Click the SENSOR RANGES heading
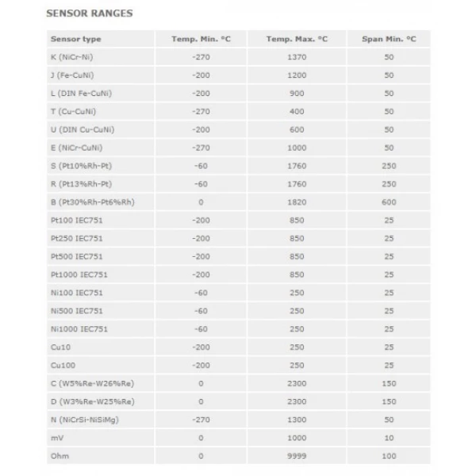The width and height of the screenshot is (476, 476). tap(90, 13)
